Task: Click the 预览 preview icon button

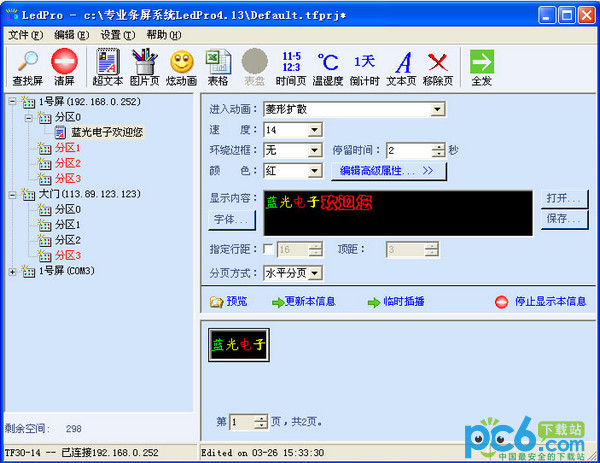Action: point(228,302)
